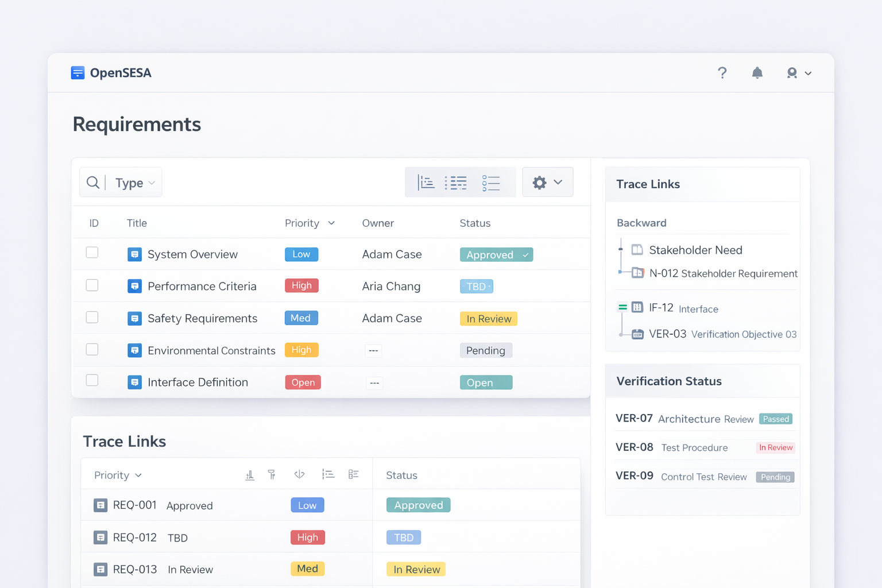The image size is (882, 588).
Task: Open VER-09 Control Test Review entry
Action: pyautogui.click(x=705, y=477)
